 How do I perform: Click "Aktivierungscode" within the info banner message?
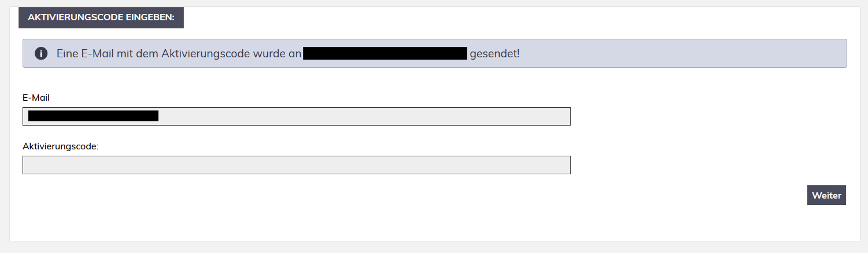tap(205, 54)
